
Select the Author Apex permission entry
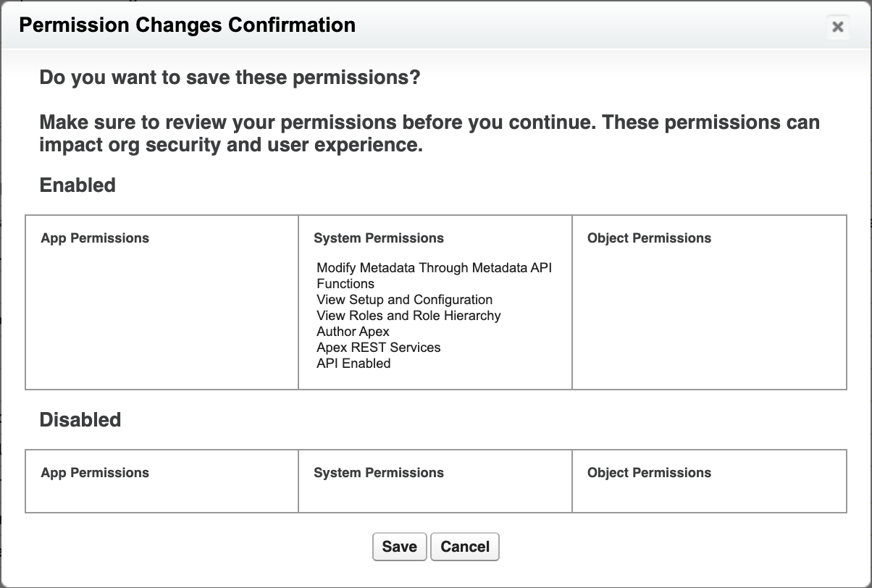point(353,332)
